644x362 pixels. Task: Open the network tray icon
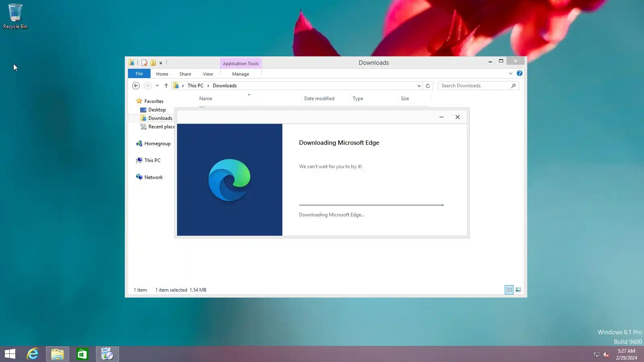point(597,354)
